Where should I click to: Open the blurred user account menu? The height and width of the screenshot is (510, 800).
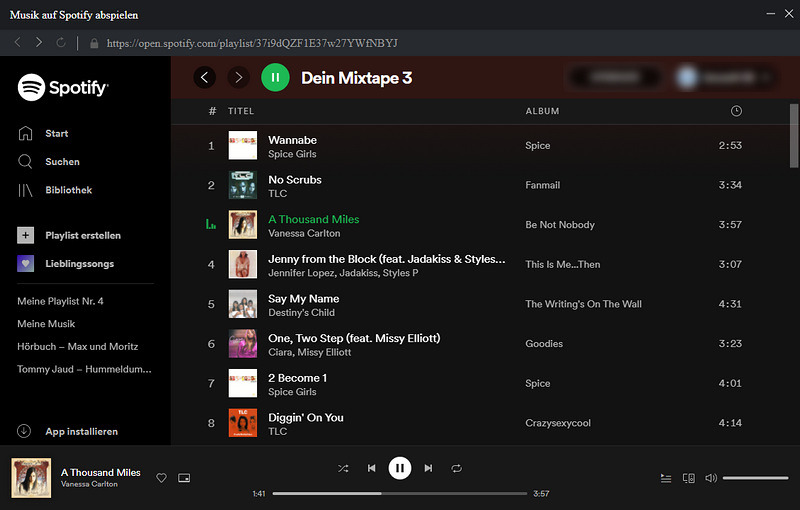click(724, 78)
